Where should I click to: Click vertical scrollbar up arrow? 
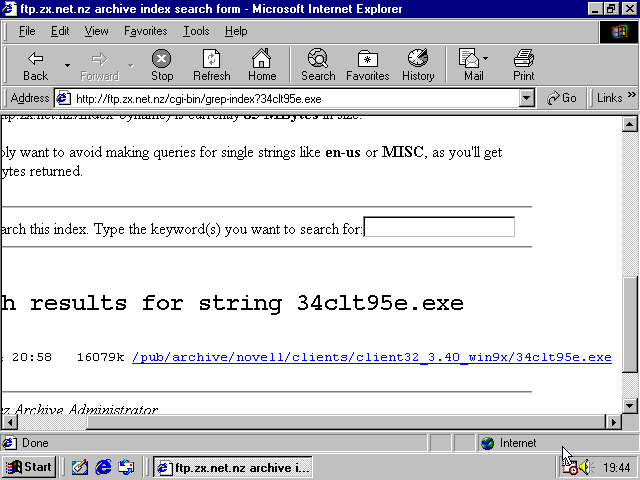click(x=630, y=124)
